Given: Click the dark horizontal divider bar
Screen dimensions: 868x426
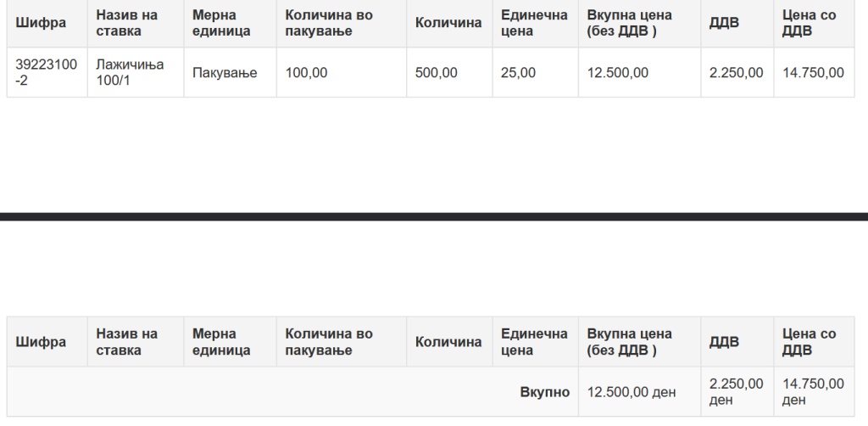Looking at the screenshot, I should (x=434, y=216).
